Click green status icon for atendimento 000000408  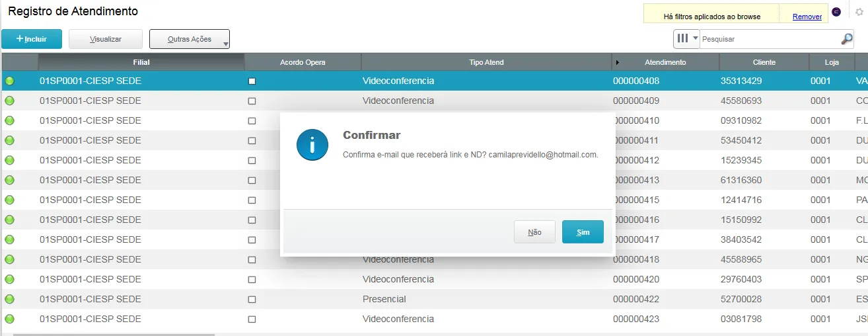click(x=9, y=81)
